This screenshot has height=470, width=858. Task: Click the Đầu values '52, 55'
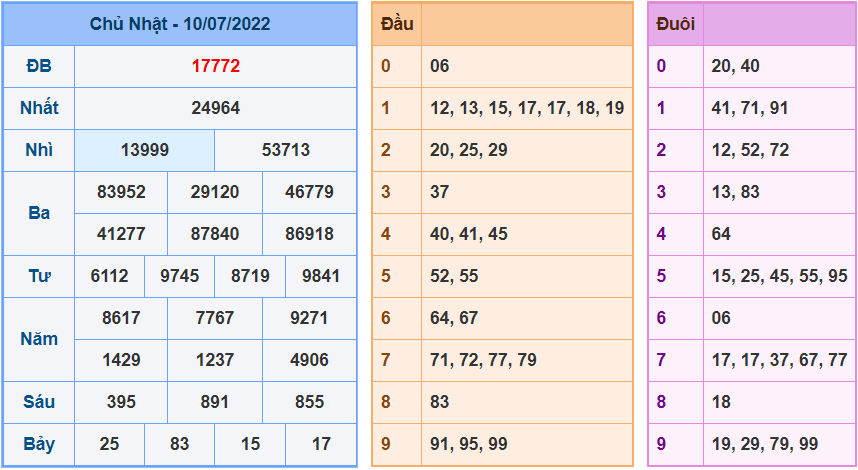coord(454,276)
